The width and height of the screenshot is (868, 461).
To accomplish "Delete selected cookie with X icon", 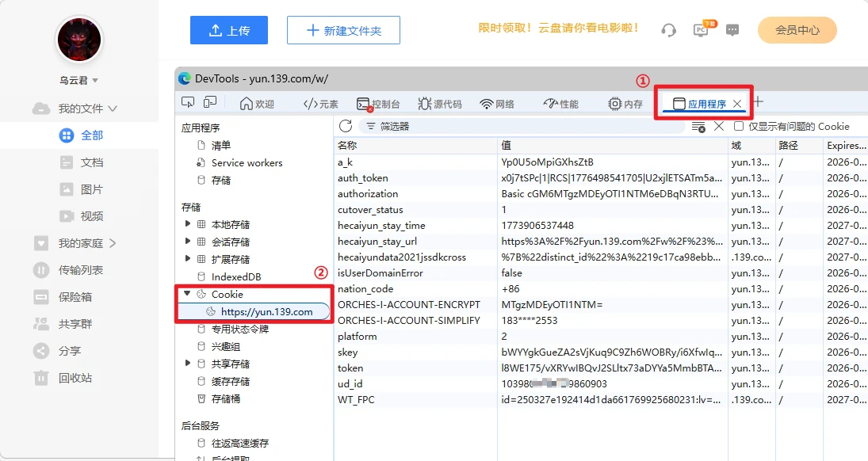I will (x=719, y=126).
